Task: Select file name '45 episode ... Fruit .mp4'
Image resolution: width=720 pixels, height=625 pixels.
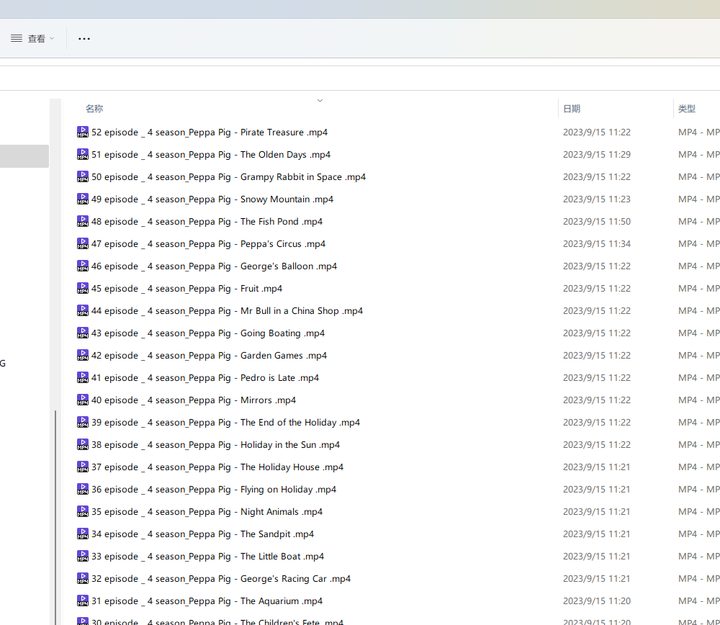Action: 187,288
